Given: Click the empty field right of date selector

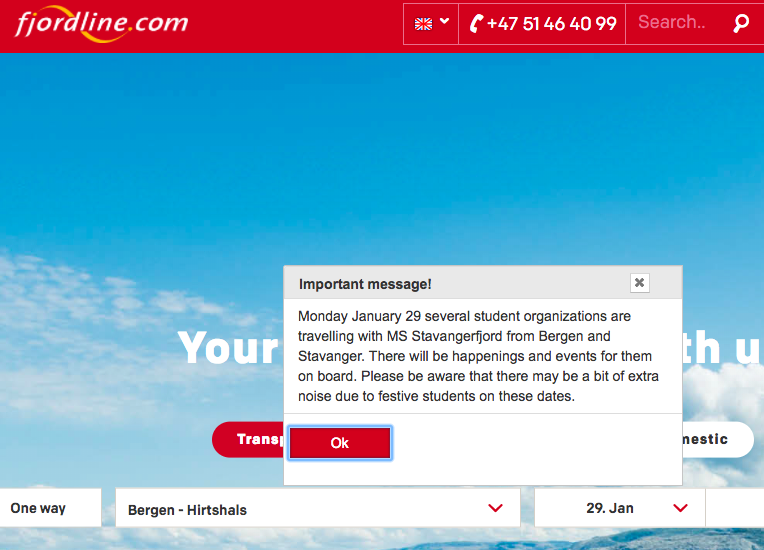Looking at the screenshot, I should point(735,508).
